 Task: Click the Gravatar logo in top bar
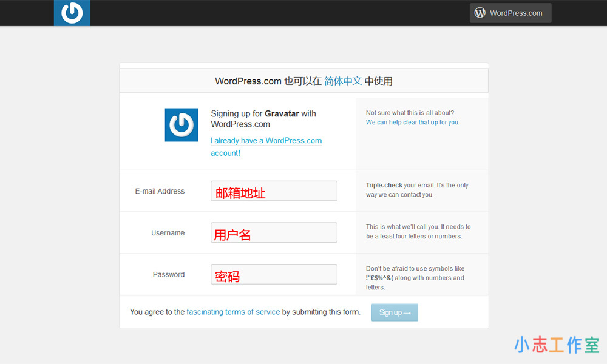72,13
